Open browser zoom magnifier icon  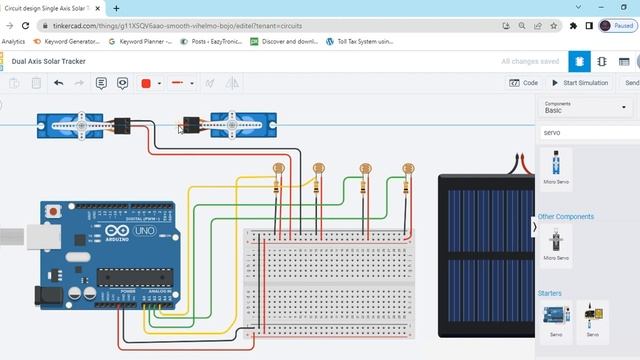(x=522, y=26)
